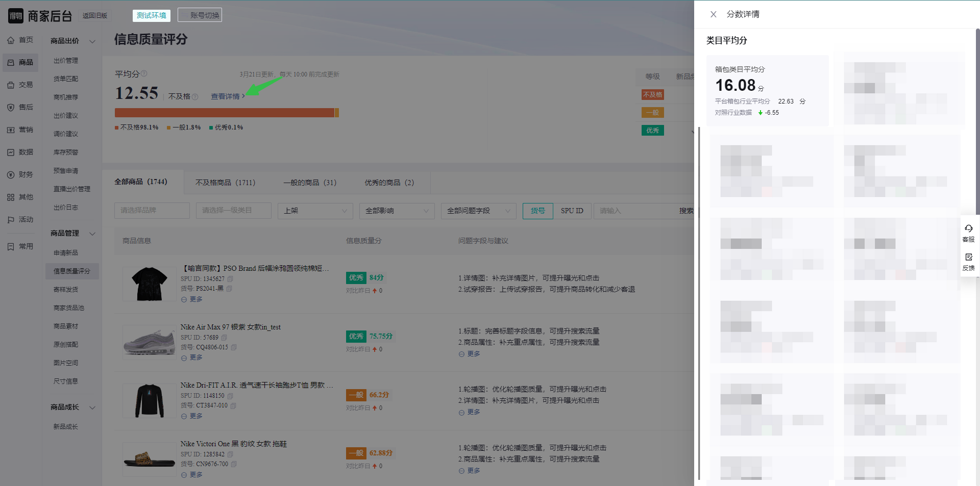Open 新品成长 menu item
This screenshot has height=486, width=980.
click(x=66, y=427)
